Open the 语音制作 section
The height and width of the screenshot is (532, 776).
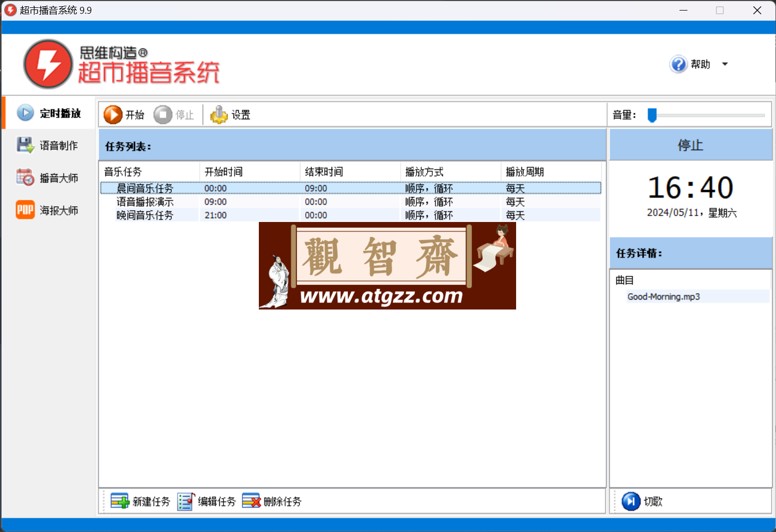(x=49, y=146)
